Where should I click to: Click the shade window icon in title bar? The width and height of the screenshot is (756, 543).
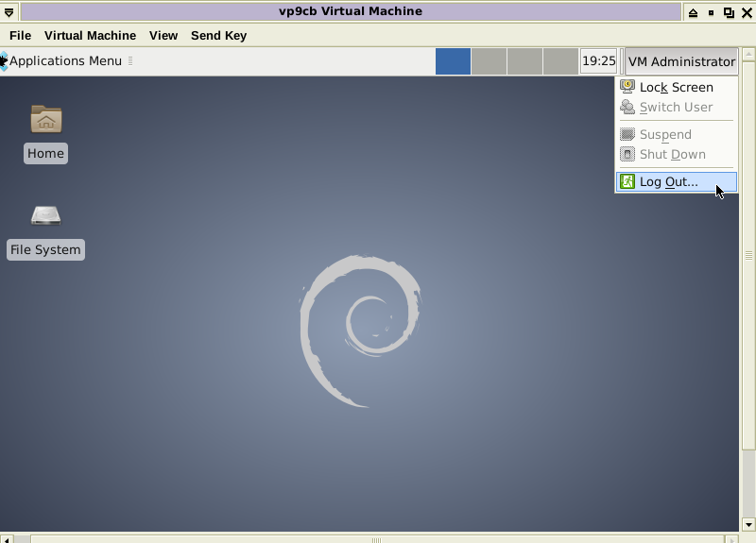click(693, 12)
